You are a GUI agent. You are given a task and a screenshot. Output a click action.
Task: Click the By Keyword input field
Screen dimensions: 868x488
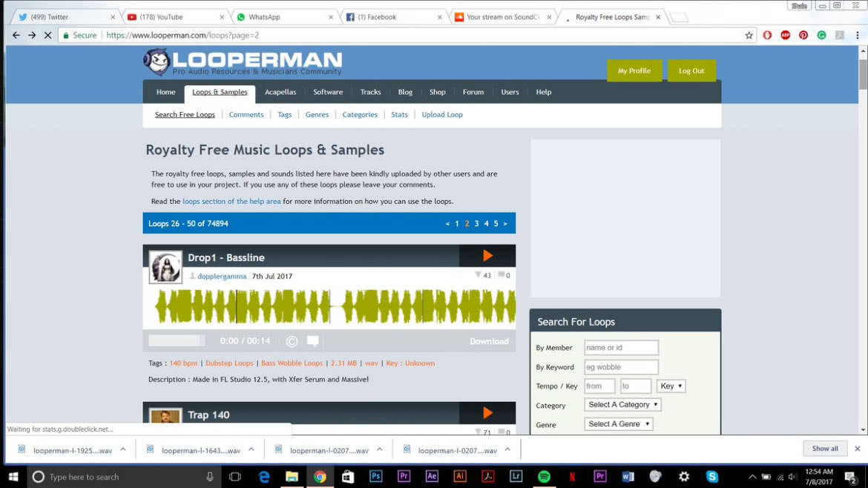pyautogui.click(x=621, y=367)
